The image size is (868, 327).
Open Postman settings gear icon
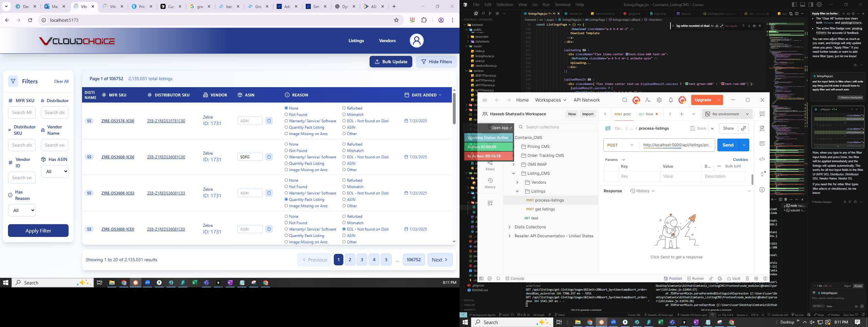[659, 100]
